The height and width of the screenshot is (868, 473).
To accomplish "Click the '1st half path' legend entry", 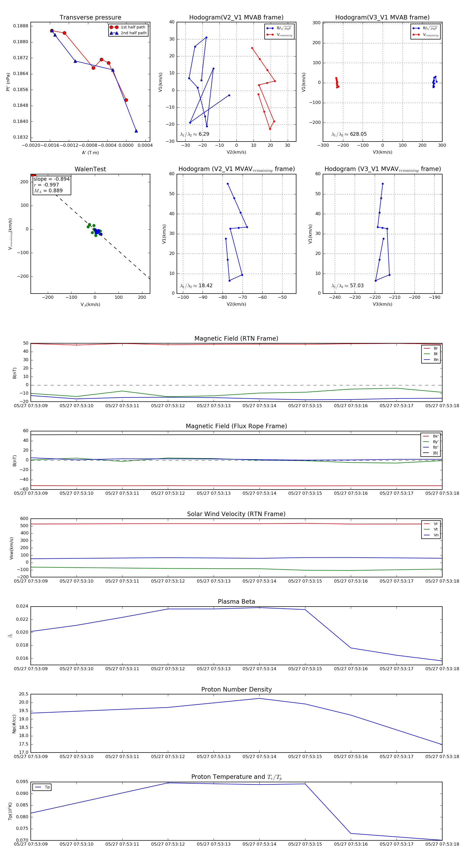I will pyautogui.click(x=128, y=27).
